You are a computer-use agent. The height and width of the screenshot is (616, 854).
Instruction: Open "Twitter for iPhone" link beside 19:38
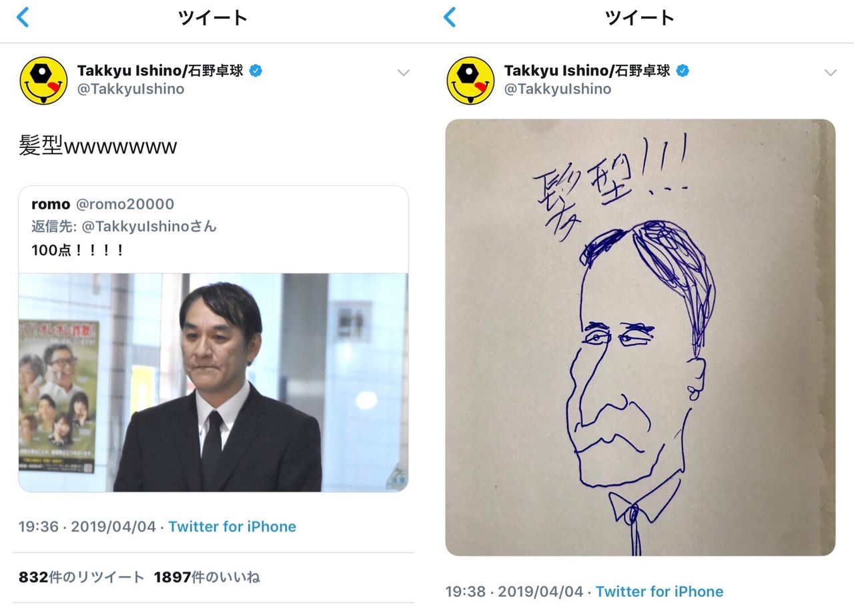click(x=659, y=591)
